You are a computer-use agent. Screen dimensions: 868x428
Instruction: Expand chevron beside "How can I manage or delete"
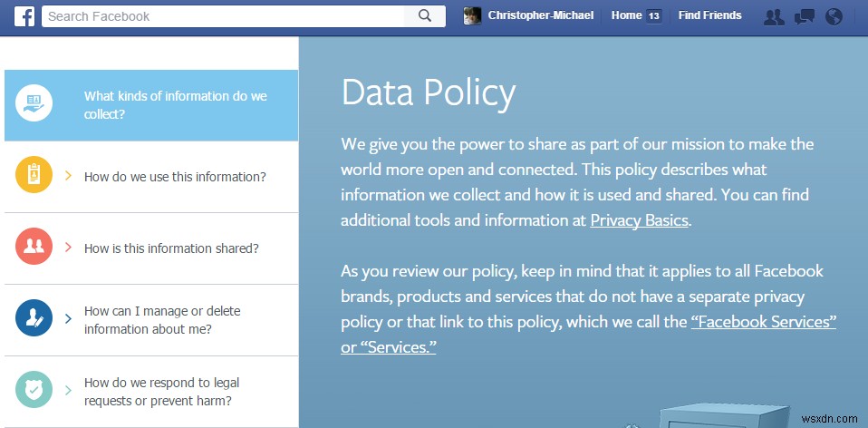(x=69, y=319)
